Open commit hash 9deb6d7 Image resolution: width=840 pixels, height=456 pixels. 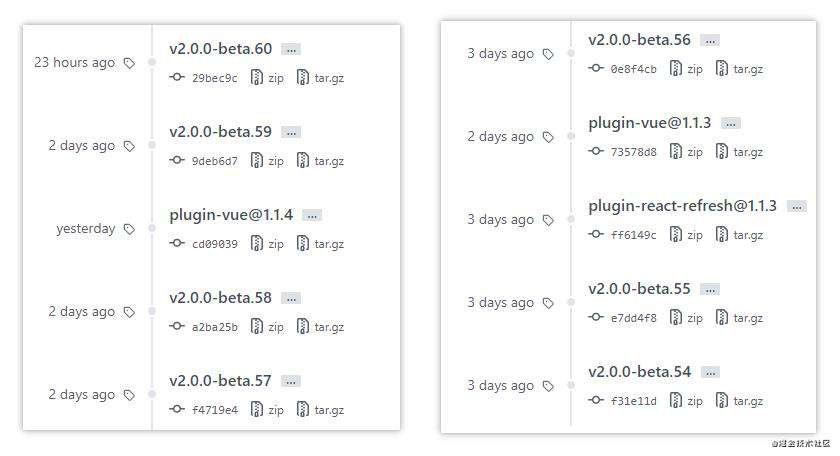214,161
